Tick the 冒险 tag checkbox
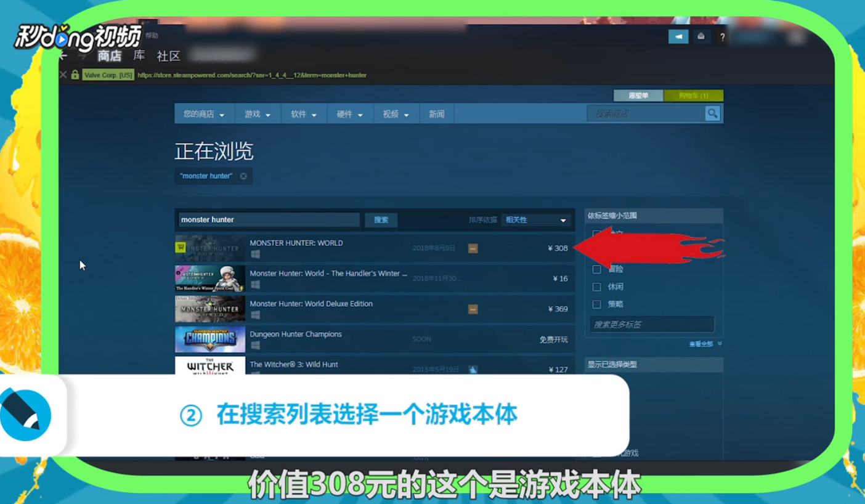Viewport: 865px width, 504px height. tap(596, 269)
